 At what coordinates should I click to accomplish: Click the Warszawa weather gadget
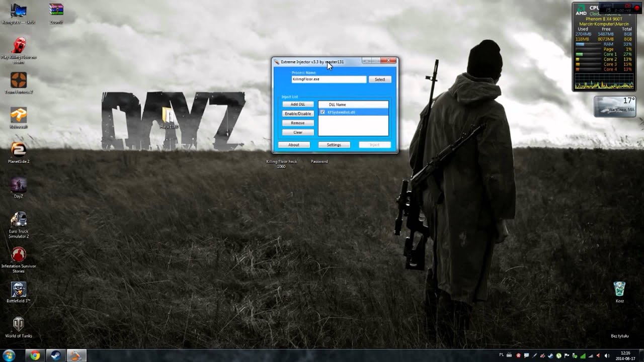tap(615, 106)
